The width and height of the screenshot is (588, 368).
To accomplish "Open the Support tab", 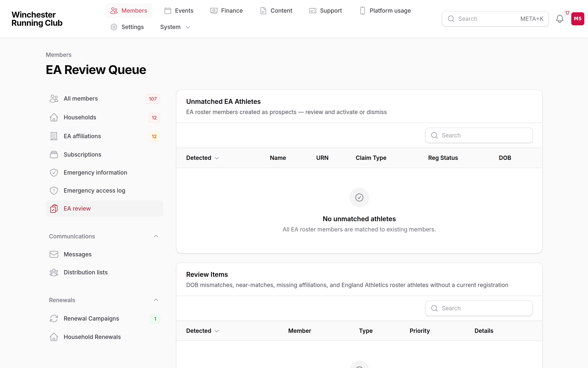I will pos(326,11).
